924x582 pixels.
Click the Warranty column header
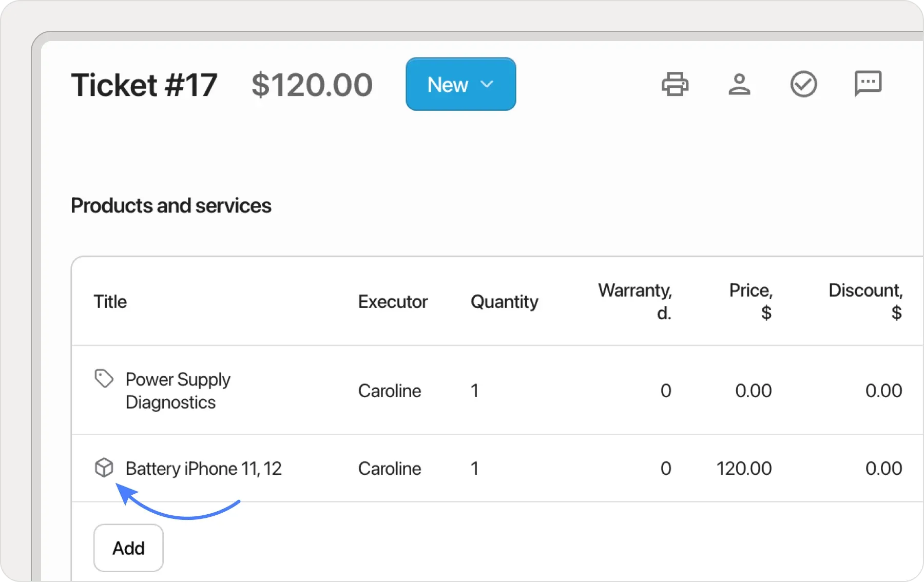coord(634,301)
